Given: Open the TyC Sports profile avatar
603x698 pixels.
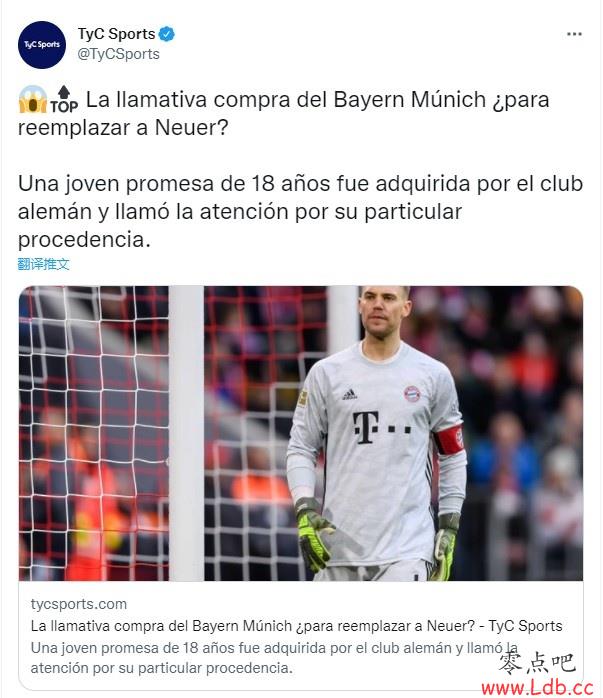Looking at the screenshot, I should 42,45.
